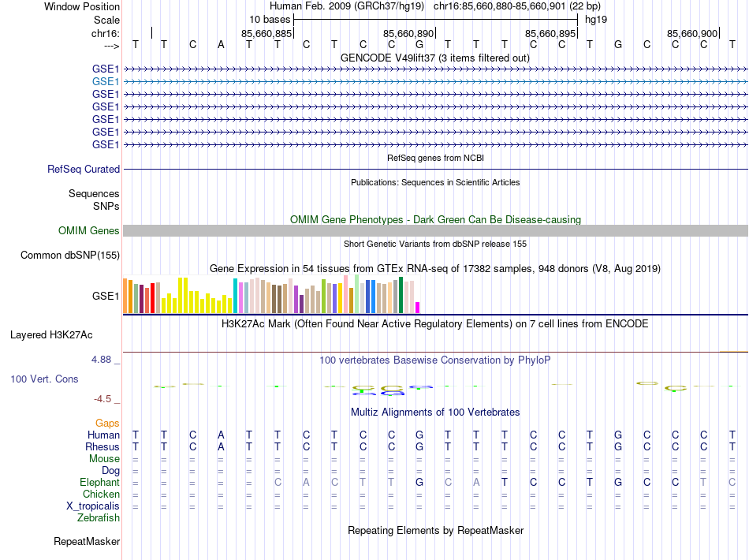Select the Rhesus alignment label
Viewport: 749px width, 560px height.
click(101, 447)
